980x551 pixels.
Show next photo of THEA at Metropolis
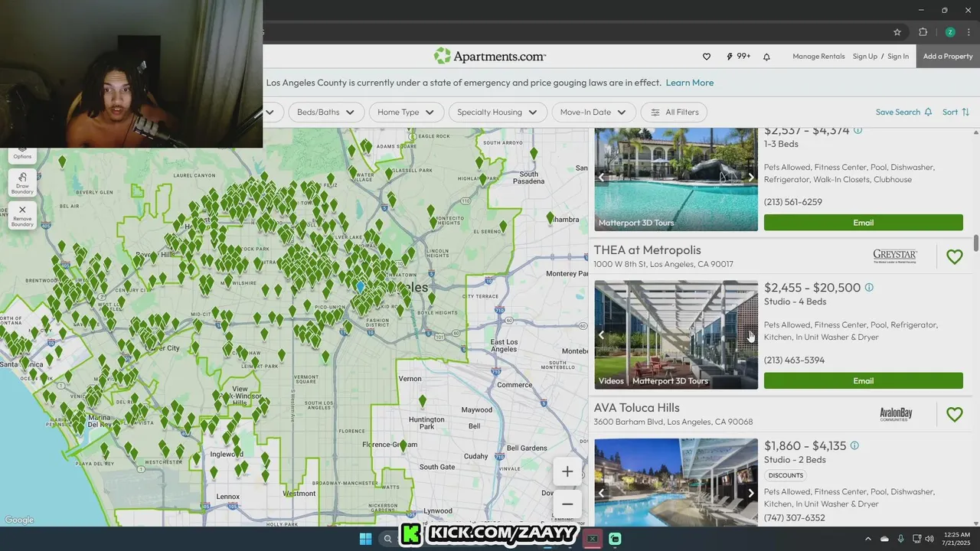coord(750,335)
